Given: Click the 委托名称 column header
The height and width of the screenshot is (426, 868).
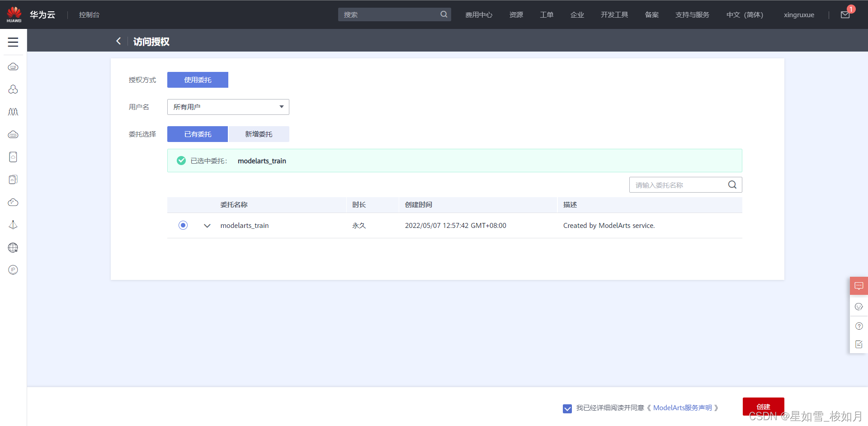Looking at the screenshot, I should (234, 205).
